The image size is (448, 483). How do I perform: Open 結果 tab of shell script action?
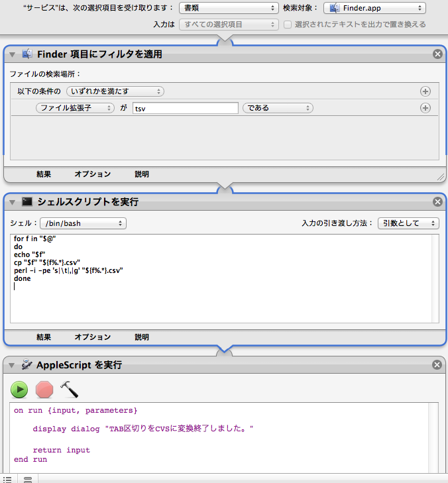[44, 337]
